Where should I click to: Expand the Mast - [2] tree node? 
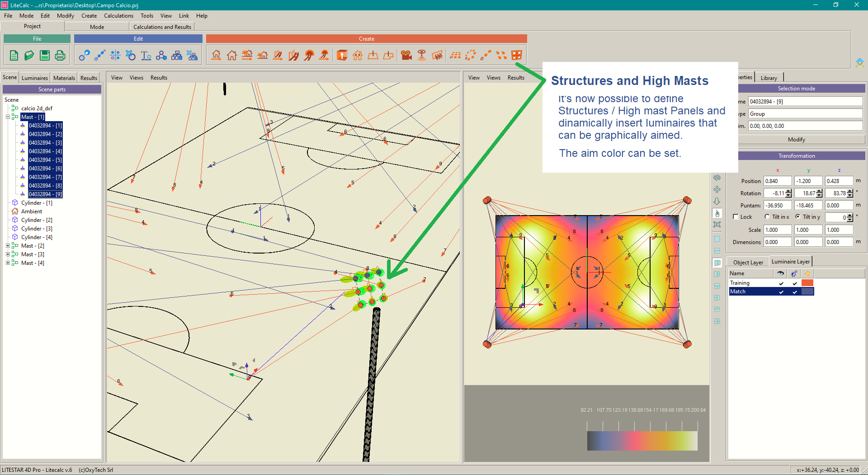pyautogui.click(x=8, y=246)
